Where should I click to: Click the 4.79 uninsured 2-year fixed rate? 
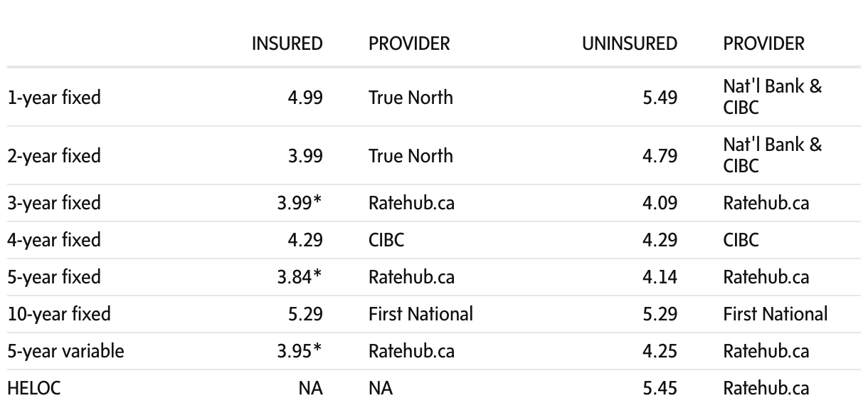pyautogui.click(x=660, y=155)
